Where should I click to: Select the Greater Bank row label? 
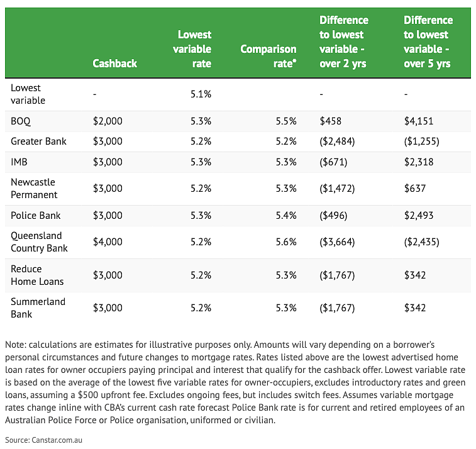tap(38, 141)
